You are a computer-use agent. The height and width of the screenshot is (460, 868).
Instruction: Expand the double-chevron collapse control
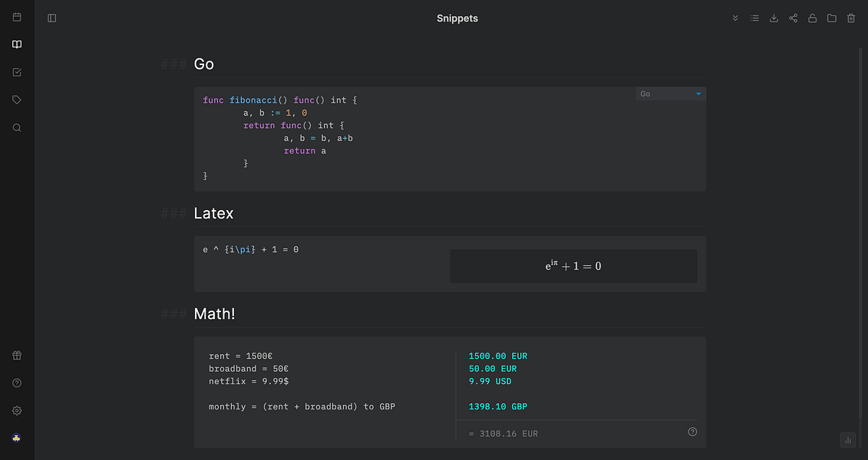pos(735,18)
